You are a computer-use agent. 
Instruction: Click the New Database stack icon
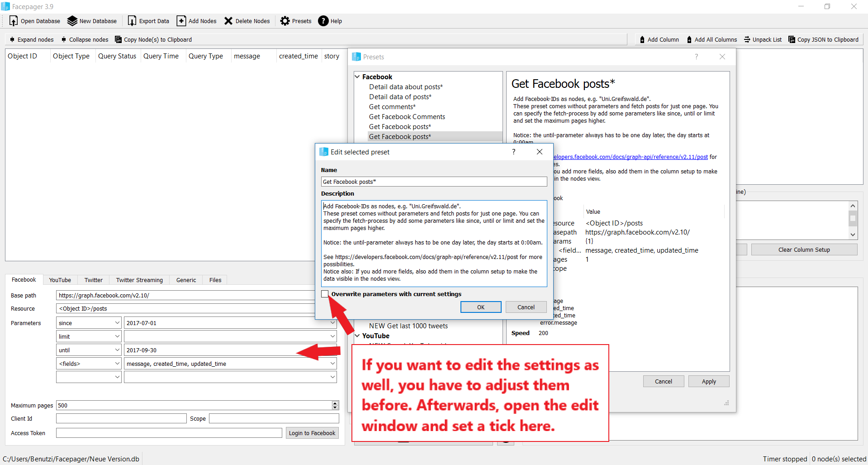click(x=72, y=21)
